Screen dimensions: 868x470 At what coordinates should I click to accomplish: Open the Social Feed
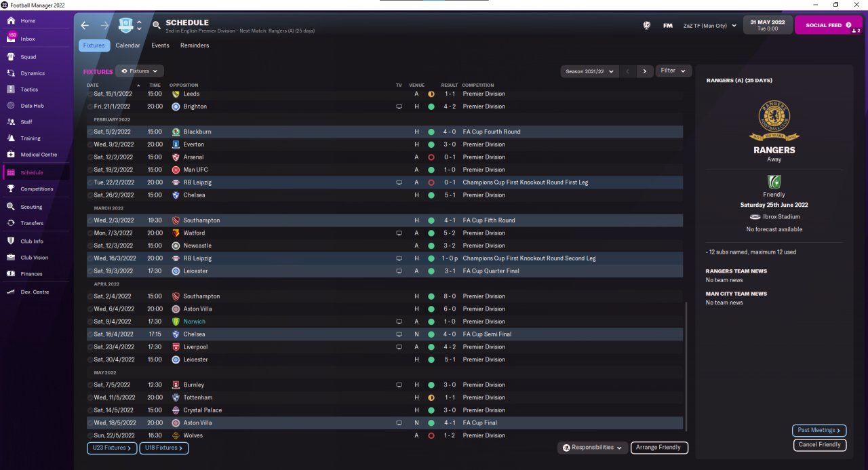(828, 25)
